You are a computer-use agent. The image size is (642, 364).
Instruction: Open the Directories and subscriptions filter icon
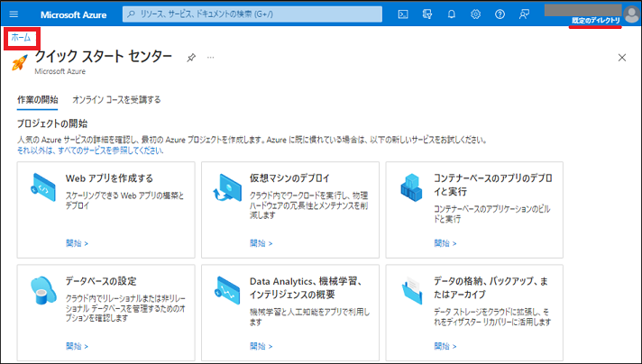tap(427, 14)
